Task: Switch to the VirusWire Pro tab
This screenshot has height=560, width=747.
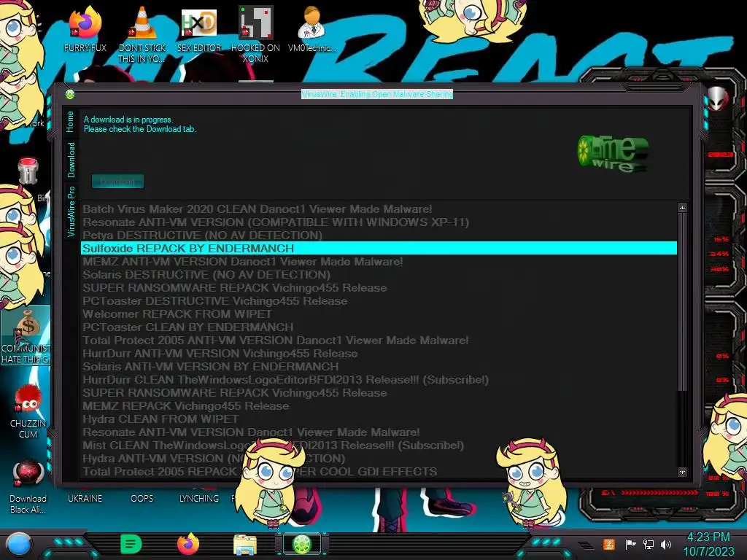Action: 71,212
